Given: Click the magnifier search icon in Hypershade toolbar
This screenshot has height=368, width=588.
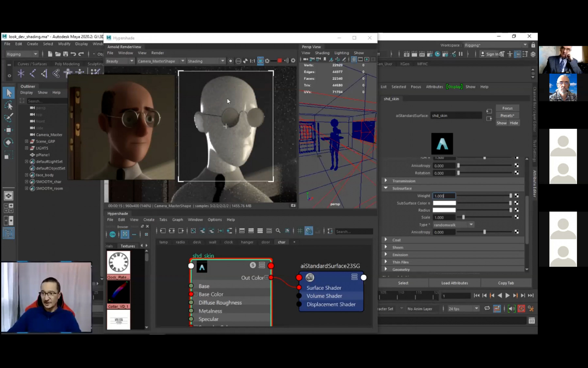Looking at the screenshot, I should [278, 231].
